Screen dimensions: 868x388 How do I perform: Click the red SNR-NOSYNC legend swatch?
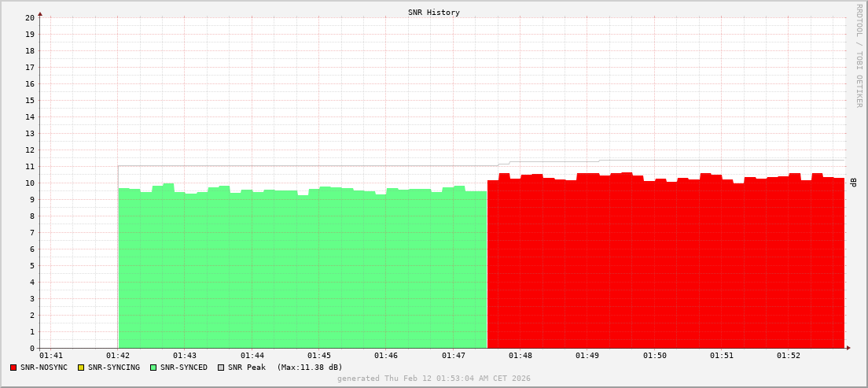(x=13, y=368)
